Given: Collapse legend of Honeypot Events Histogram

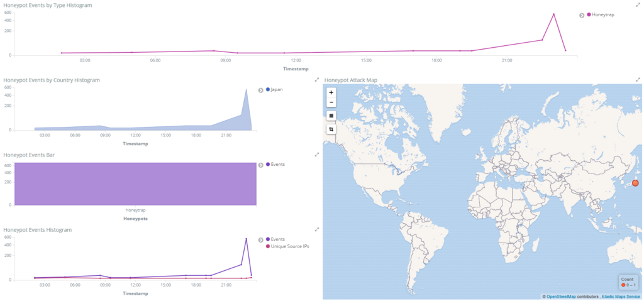Looking at the screenshot, I should (261, 240).
